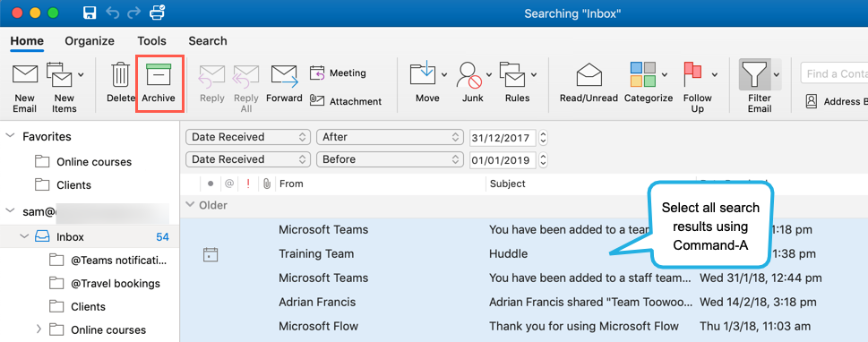The image size is (868, 342).
Task: Toggle Read/Unread status
Action: pyautogui.click(x=589, y=83)
